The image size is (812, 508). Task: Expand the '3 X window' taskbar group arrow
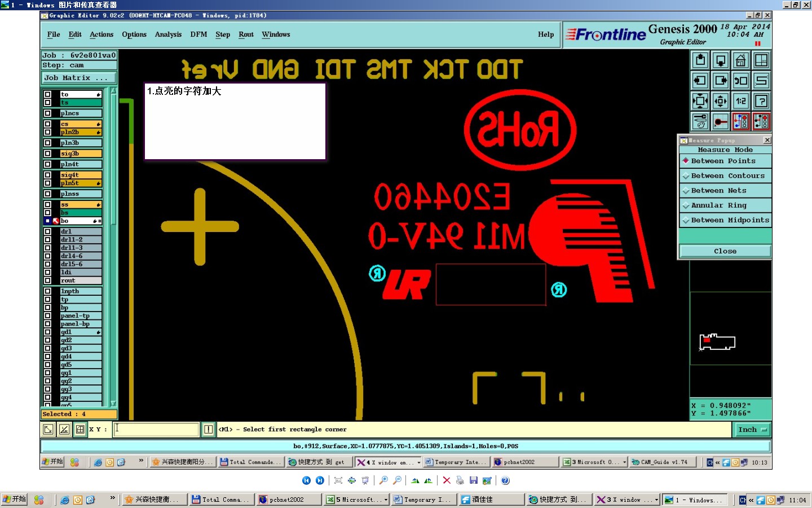pos(656,500)
